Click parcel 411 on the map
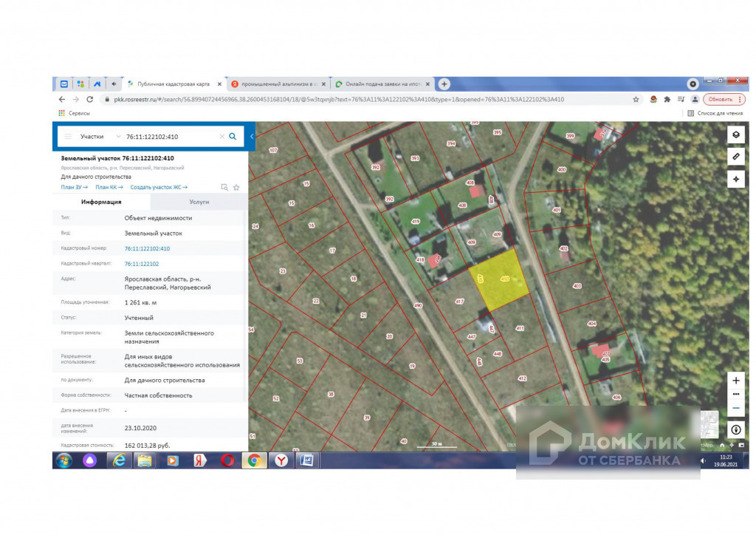 pos(519,328)
